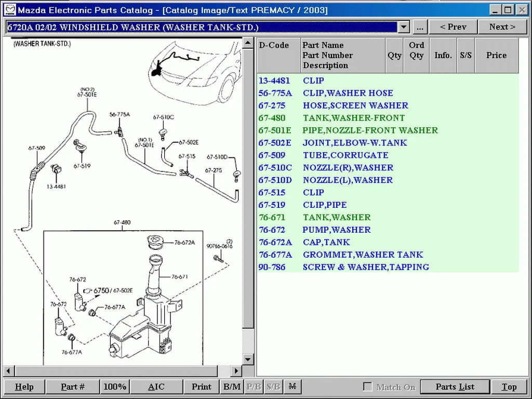Click the diagram vertical scrollbar up arrow
532x399 pixels.
[248, 43]
